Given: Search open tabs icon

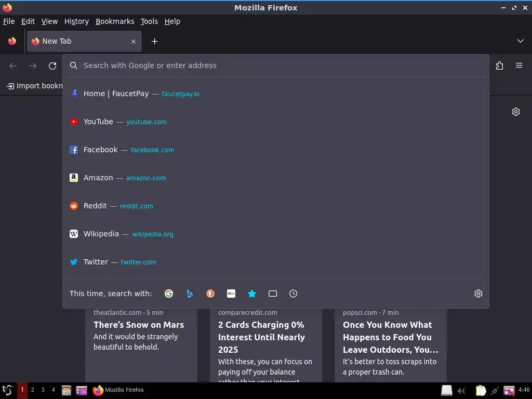Looking at the screenshot, I should click(273, 294).
